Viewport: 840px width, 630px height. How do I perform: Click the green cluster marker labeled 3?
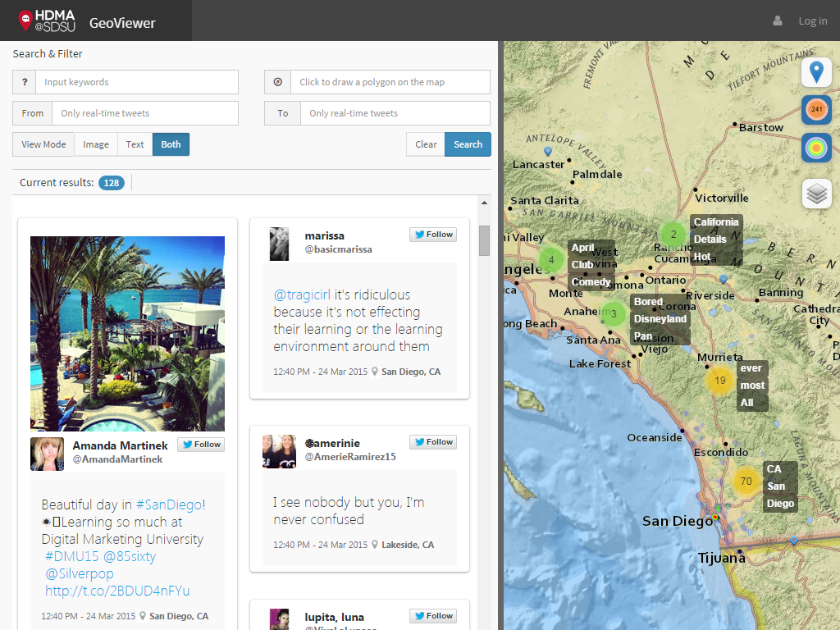[614, 313]
